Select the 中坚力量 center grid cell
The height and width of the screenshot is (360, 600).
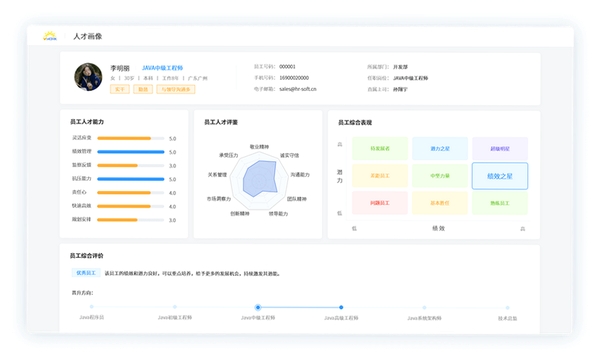tap(440, 176)
